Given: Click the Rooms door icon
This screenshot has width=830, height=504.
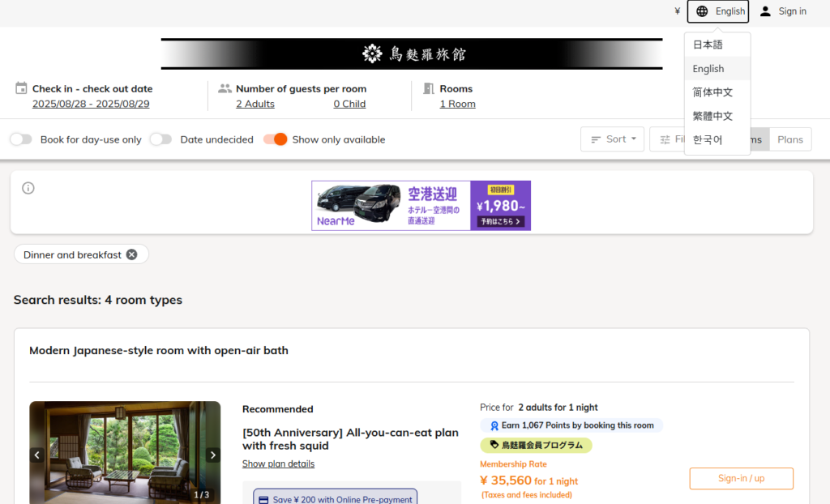Looking at the screenshot, I should [429, 88].
